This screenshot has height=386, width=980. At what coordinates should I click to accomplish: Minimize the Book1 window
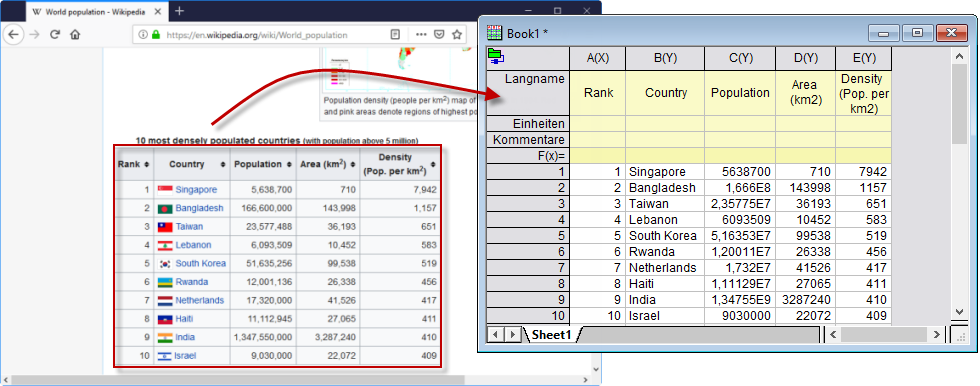(883, 34)
